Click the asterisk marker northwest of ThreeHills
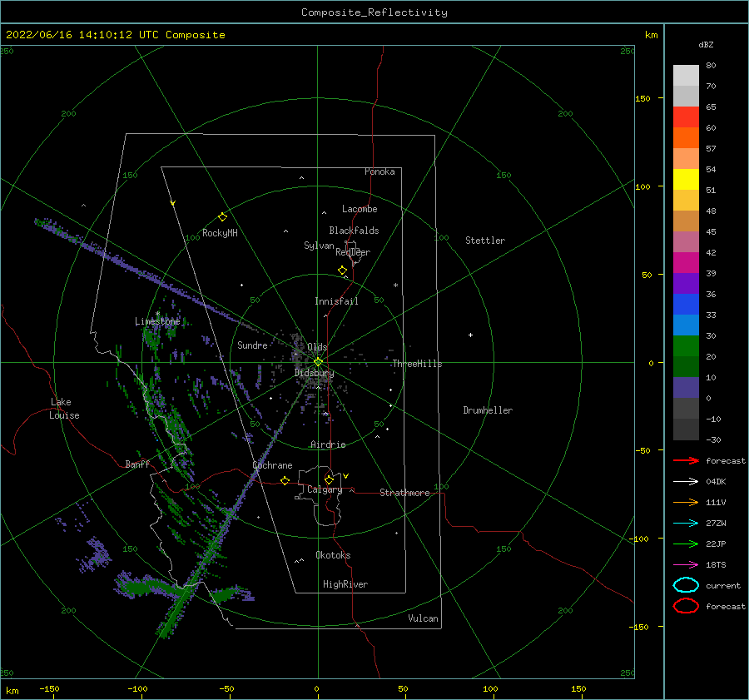The image size is (749, 700). (395, 285)
